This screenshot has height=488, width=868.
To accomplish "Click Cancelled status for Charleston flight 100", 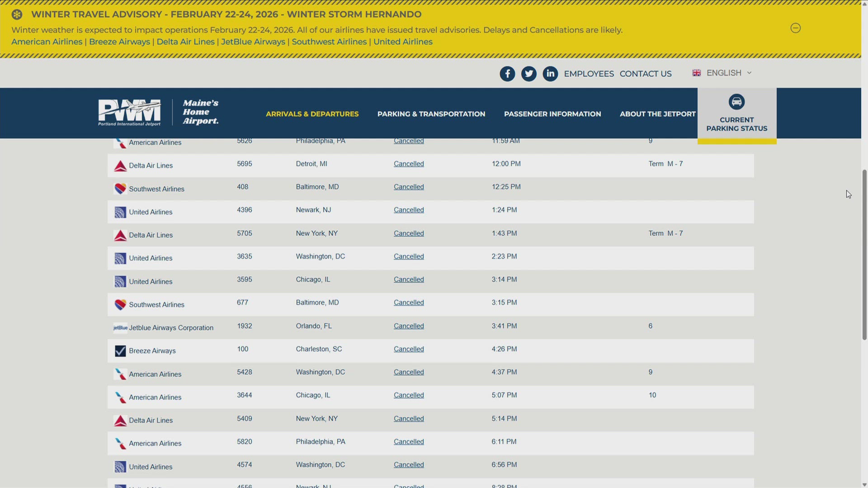I will tap(409, 349).
